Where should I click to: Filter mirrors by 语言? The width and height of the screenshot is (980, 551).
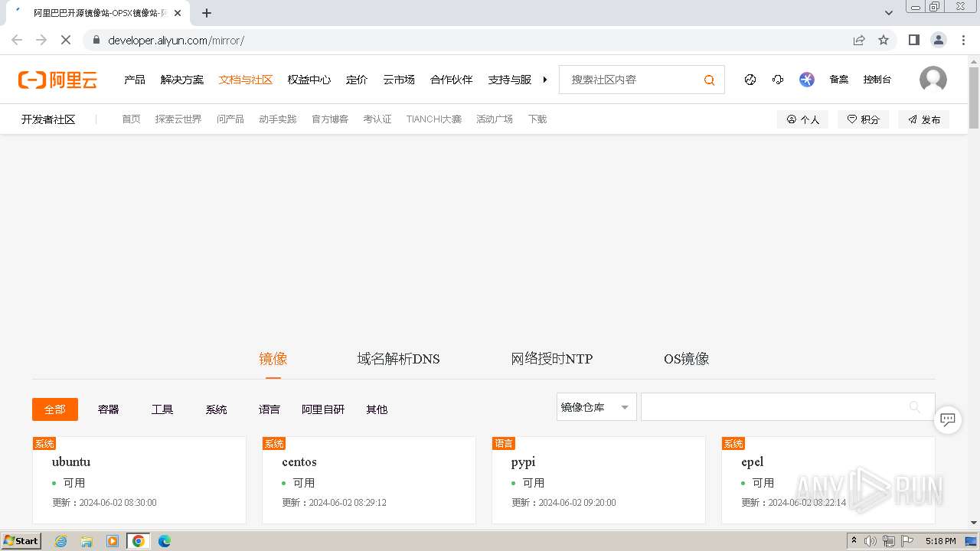[x=269, y=409]
